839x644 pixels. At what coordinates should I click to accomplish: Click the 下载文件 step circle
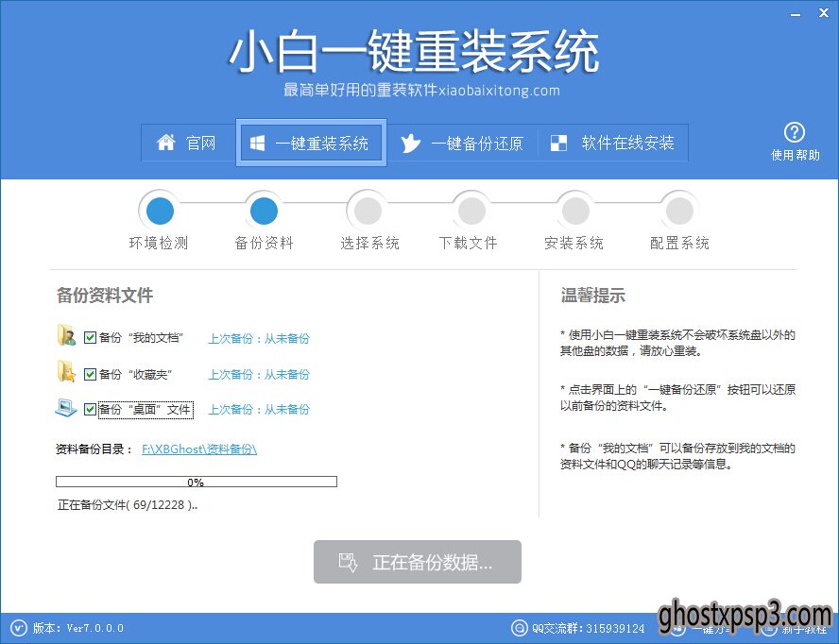[x=471, y=211]
